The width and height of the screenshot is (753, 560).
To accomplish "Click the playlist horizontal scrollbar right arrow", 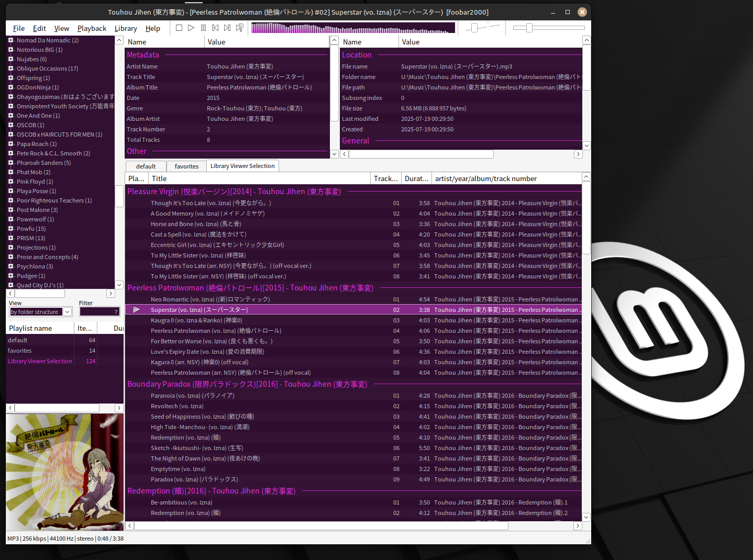I will tap(578, 526).
